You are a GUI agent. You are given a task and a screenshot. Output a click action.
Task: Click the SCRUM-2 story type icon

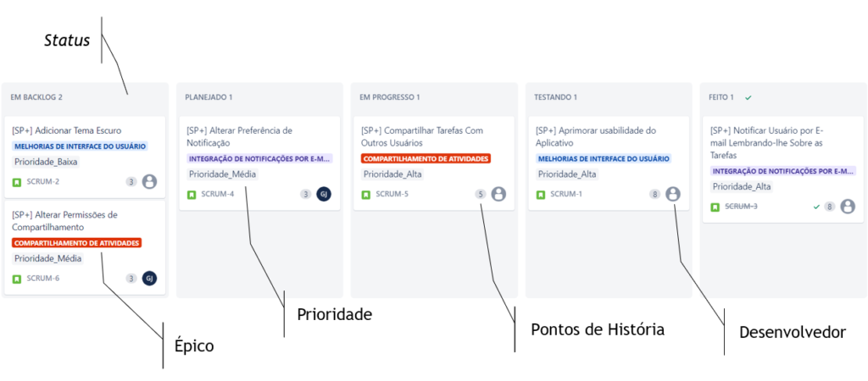coord(17,182)
